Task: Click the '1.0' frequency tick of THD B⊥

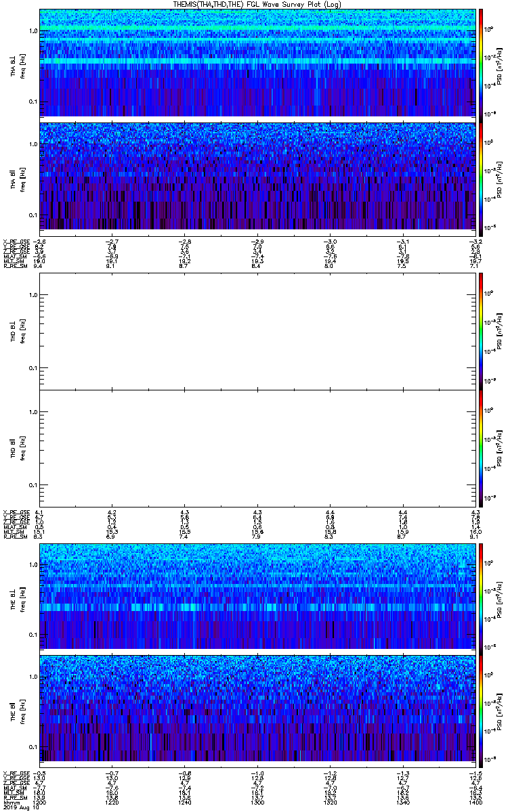Action: [x=33, y=295]
